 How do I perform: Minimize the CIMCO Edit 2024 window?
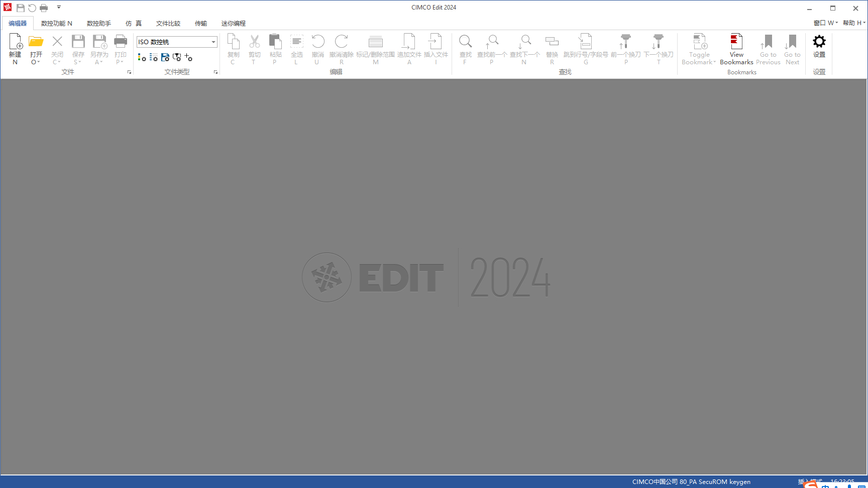[810, 8]
